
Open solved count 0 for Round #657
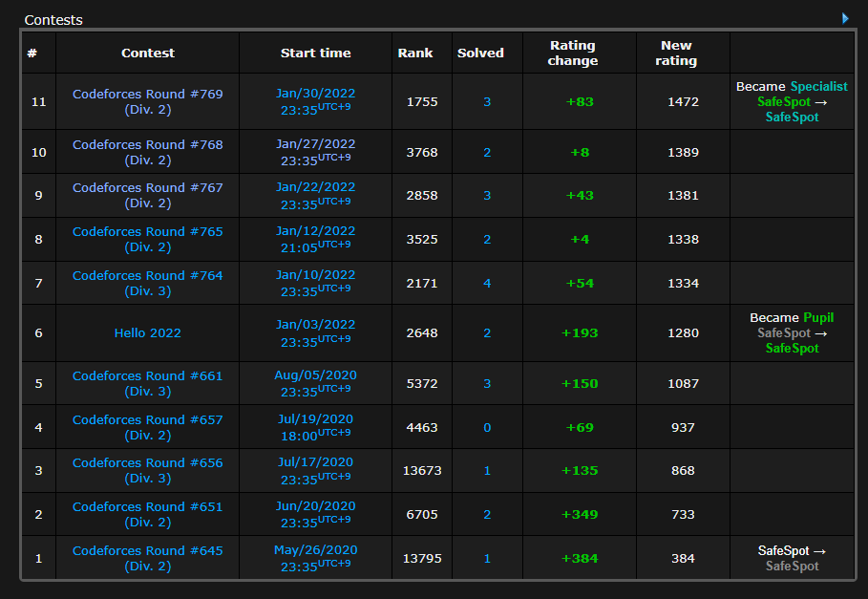[x=487, y=427]
